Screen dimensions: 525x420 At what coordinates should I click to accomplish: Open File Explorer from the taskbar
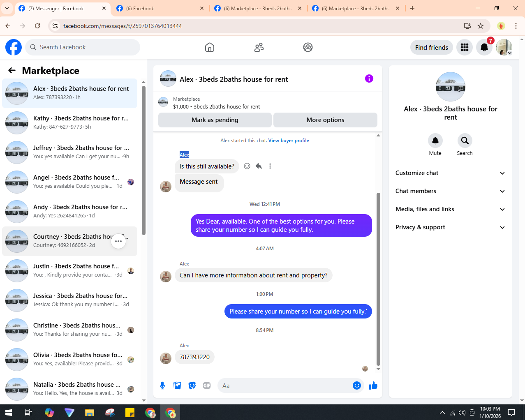(90, 412)
